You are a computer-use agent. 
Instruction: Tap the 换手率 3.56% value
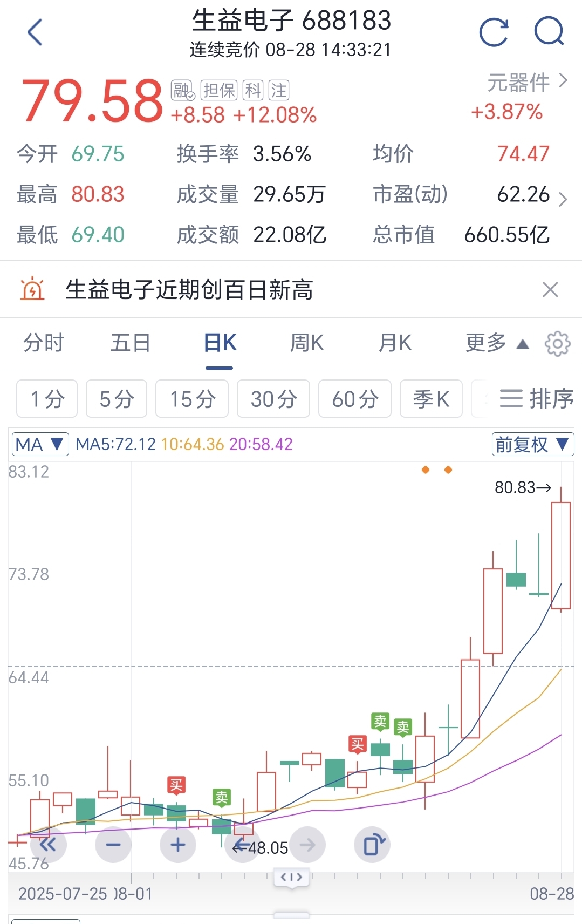(282, 154)
